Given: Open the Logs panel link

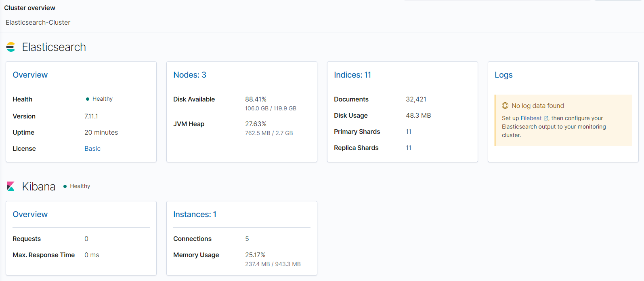Looking at the screenshot, I should point(503,75).
